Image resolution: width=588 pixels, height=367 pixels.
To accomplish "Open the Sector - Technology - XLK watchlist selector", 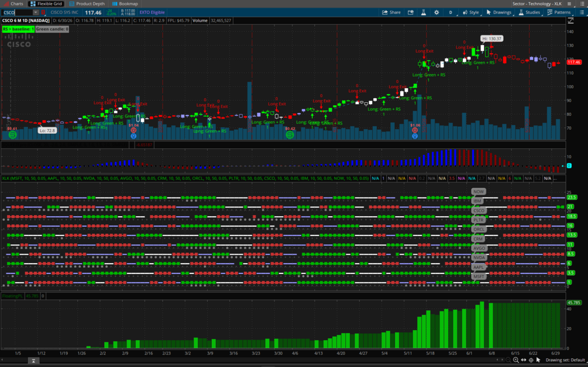I will (537, 4).
